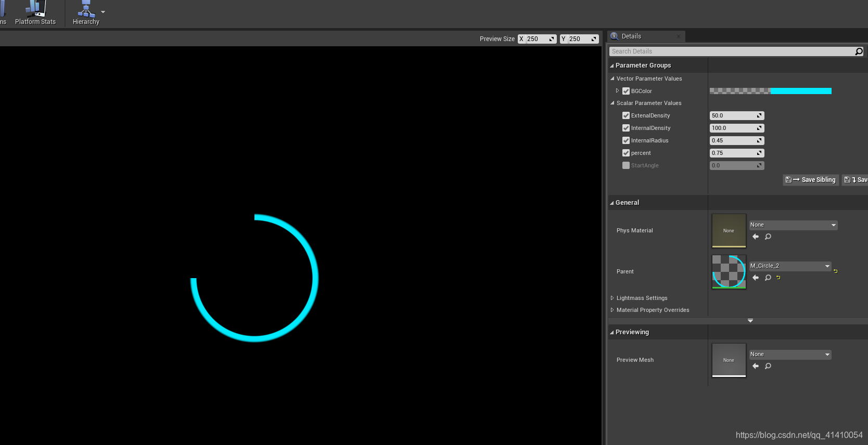Use selected asset arrow for Preview Mesh
This screenshot has width=868, height=445.
(x=756, y=366)
